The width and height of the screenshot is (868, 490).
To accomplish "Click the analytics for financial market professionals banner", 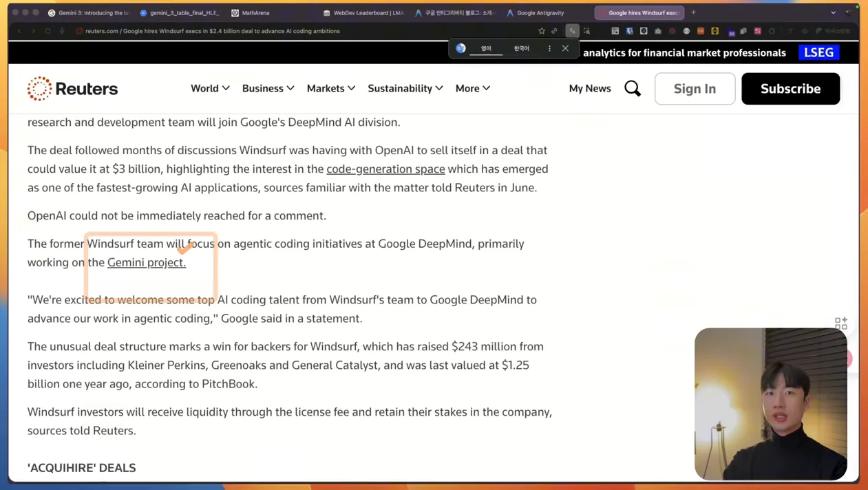I will 684,52.
